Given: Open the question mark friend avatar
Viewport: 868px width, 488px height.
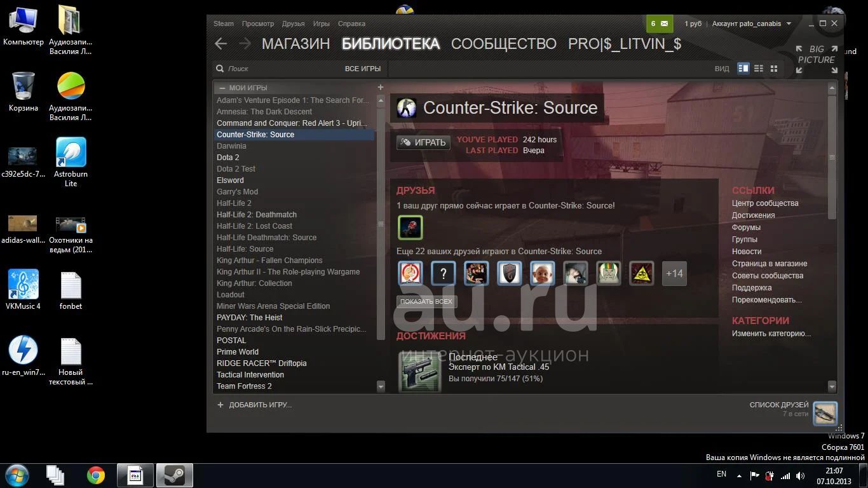Looking at the screenshot, I should [x=443, y=273].
